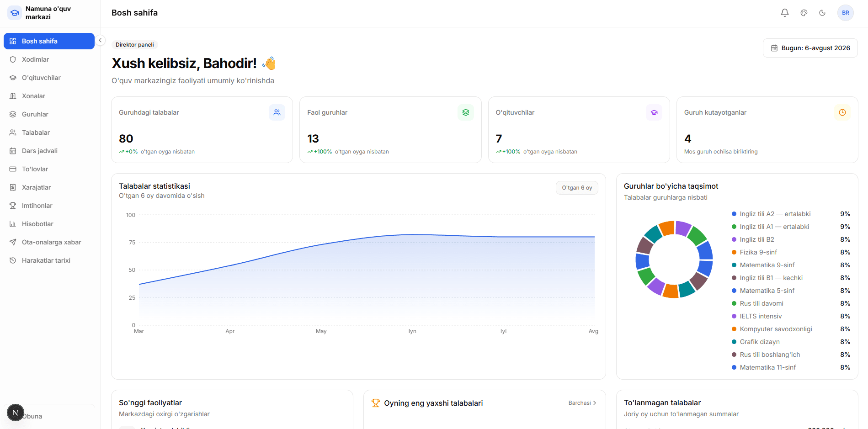
Task: Open the notifications bell
Action: point(784,13)
